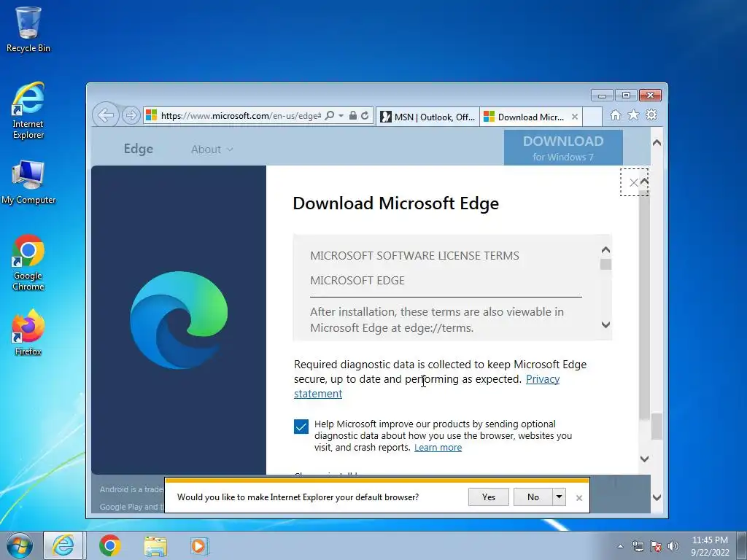Open the Privacy statement link

(543, 379)
